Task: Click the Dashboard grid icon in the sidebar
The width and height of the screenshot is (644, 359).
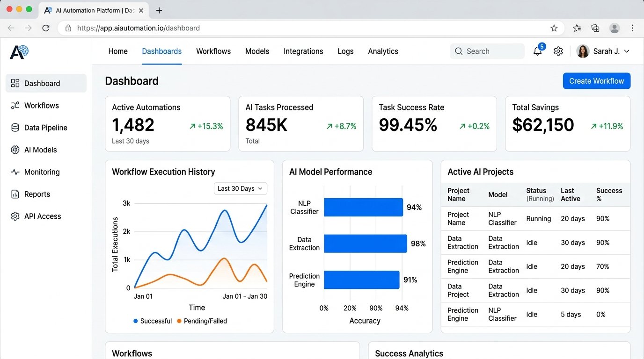Action: coord(15,83)
